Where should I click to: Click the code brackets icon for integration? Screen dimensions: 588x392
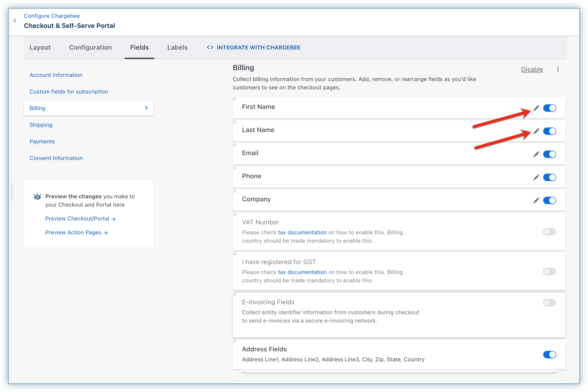pyautogui.click(x=210, y=48)
